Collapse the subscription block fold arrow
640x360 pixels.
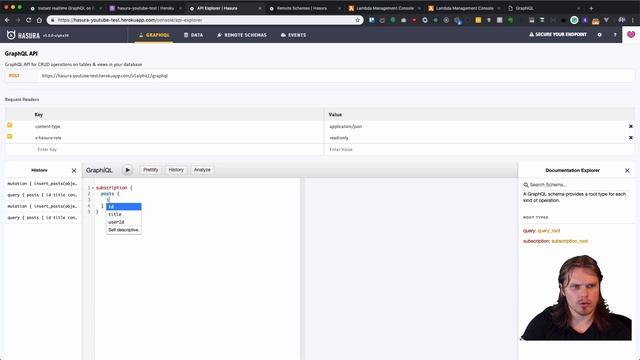click(93, 188)
